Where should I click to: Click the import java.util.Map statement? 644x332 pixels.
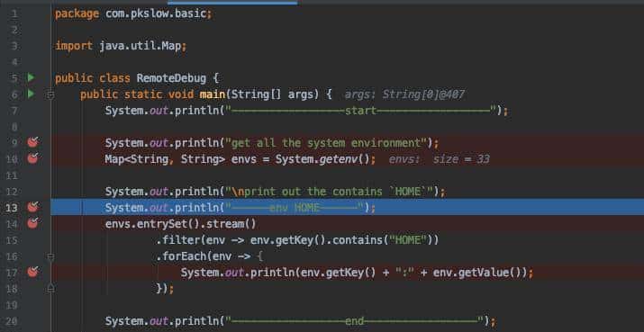click(x=121, y=46)
